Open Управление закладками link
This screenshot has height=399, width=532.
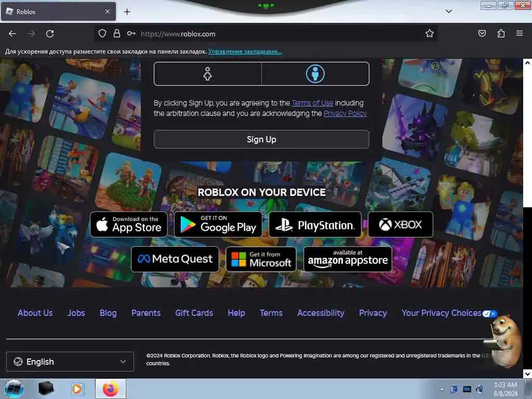245,51
